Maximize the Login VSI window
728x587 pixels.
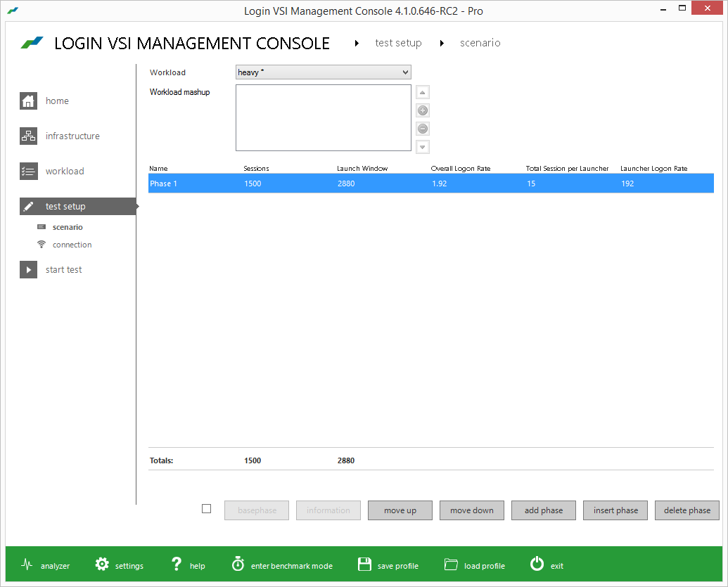point(682,8)
